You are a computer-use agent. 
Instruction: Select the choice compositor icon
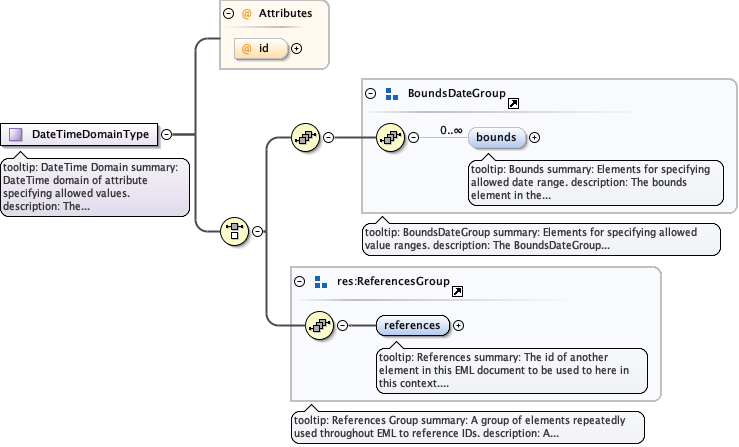(234, 231)
